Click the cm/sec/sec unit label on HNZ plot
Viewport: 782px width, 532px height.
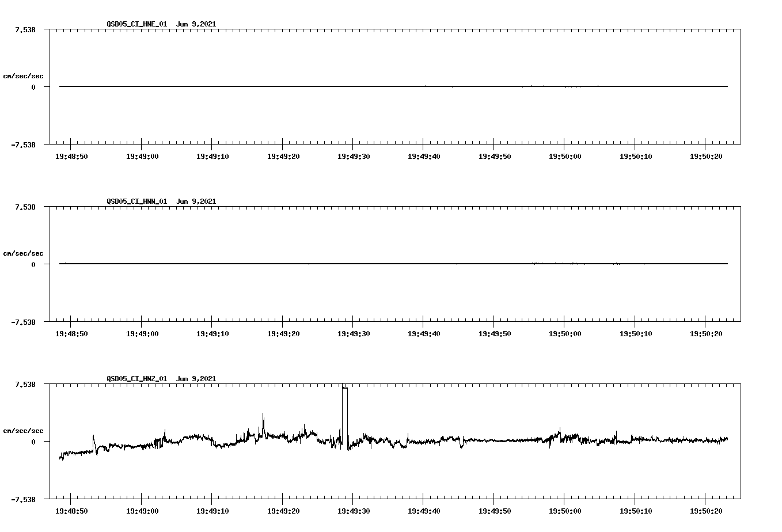pos(23,431)
